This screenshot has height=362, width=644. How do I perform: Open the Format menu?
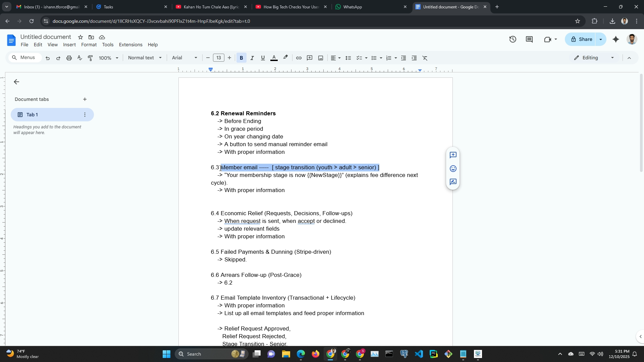pyautogui.click(x=89, y=45)
